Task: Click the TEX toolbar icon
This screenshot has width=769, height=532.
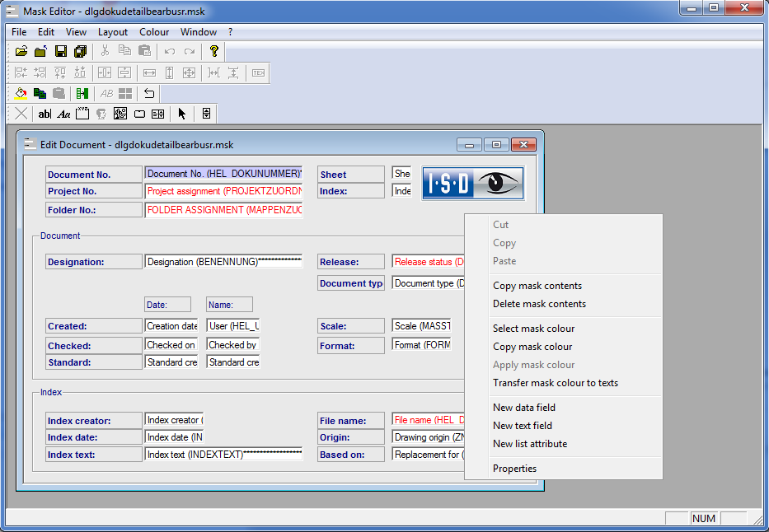Action: point(259,73)
